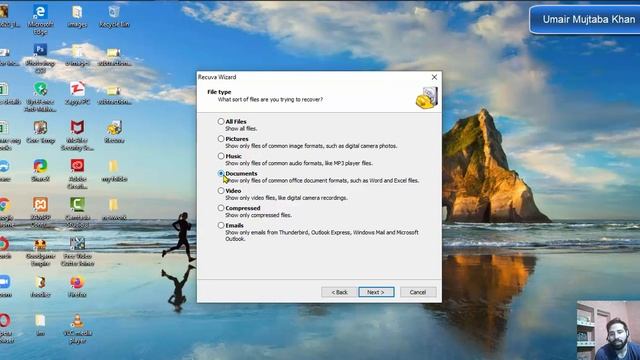Launch the Photoshop desktop shortcut
The image size is (640, 360).
pyautogui.click(x=40, y=58)
